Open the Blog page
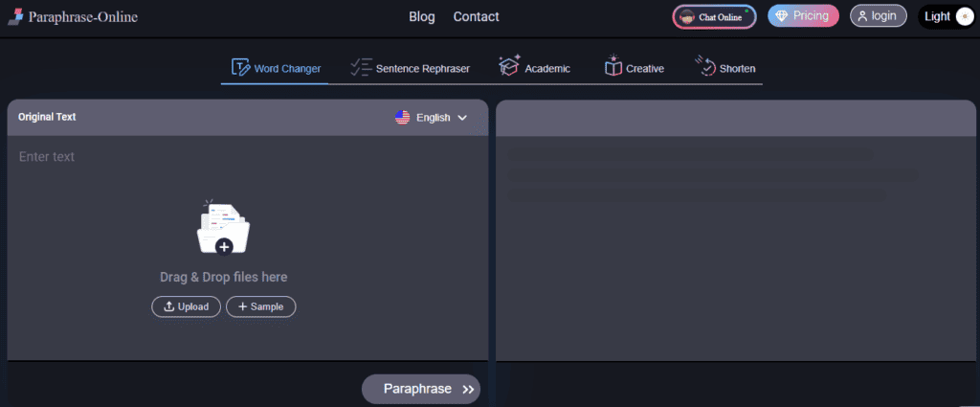 421,16
